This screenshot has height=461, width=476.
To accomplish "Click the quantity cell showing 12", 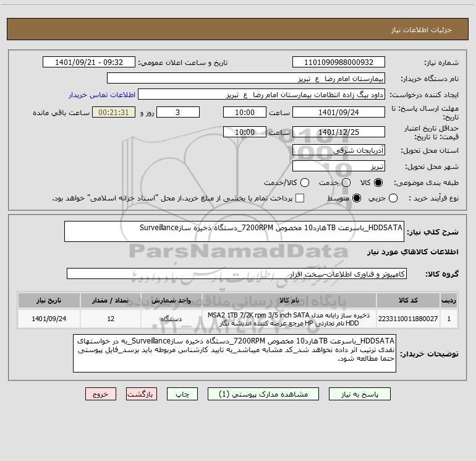I will pos(111,319).
